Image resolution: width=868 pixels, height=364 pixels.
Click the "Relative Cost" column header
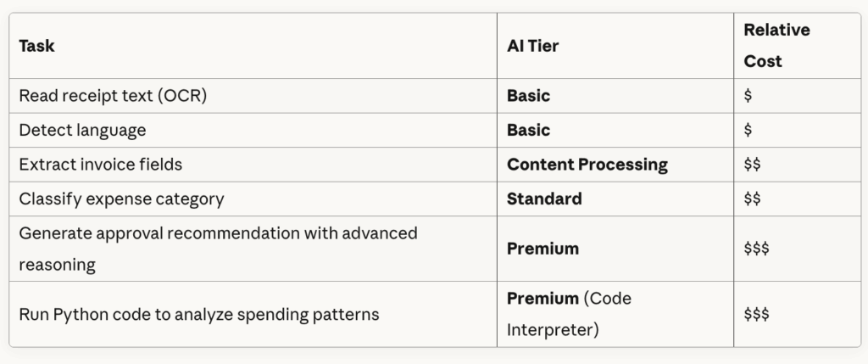tap(776, 46)
